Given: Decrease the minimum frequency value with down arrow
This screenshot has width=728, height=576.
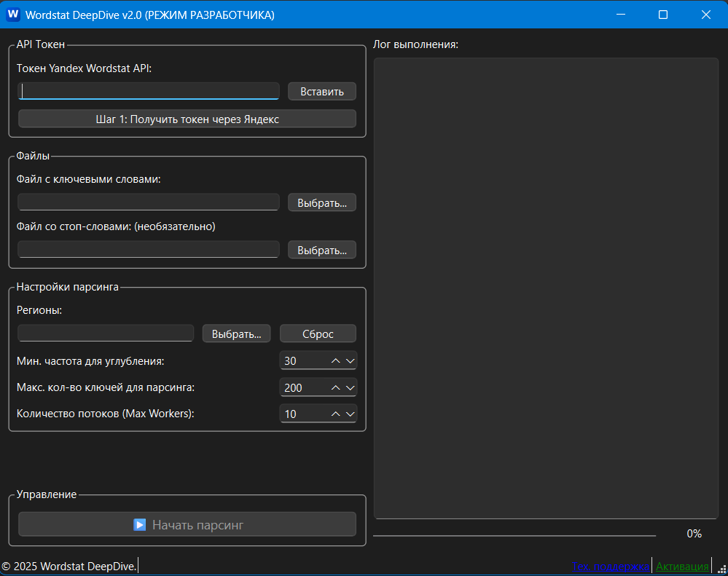Looking at the screenshot, I should [350, 361].
